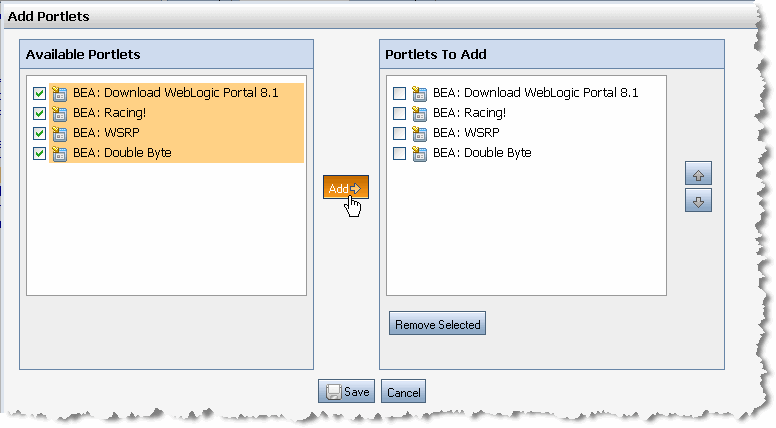Click portlet icon beside Download WebLogic Portal in Portlets To Add
Screen dimensions: 776x428
(x=419, y=93)
